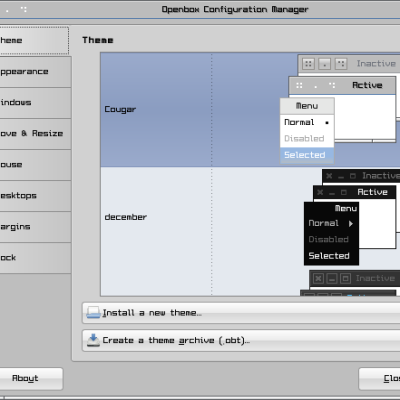400x400 pixels.
Task: Open the Move & Resize tab
Action: (x=35, y=134)
